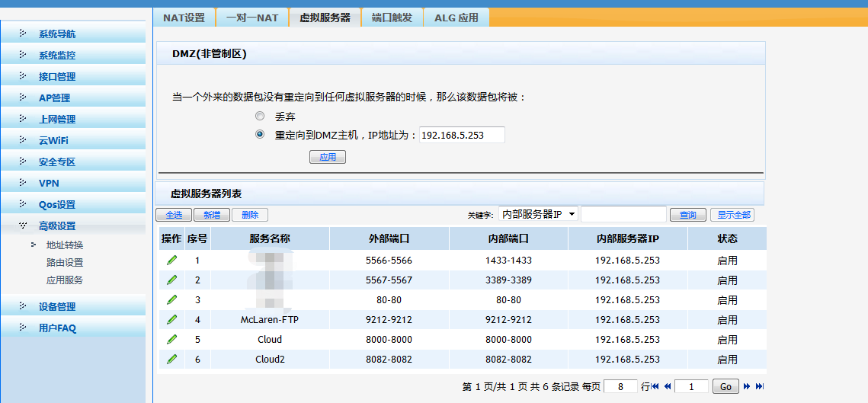868x403 pixels.
Task: Click the pencil icon for Cloud2 entry
Action: (171, 360)
